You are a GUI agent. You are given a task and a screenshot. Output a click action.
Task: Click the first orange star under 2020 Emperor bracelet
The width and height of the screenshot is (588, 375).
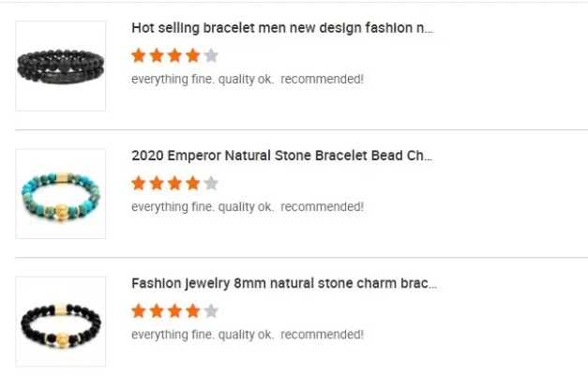tap(139, 183)
